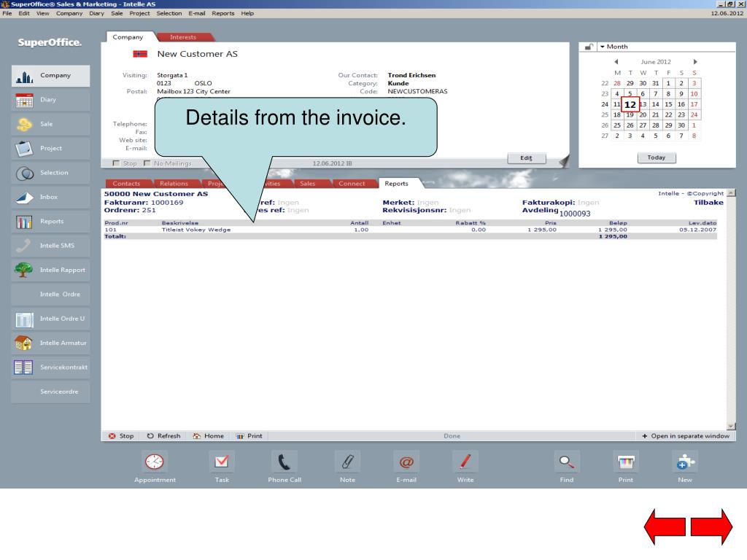The width and height of the screenshot is (747, 560).
Task: Click the report scrollbar up arrow
Action: pyautogui.click(x=731, y=192)
